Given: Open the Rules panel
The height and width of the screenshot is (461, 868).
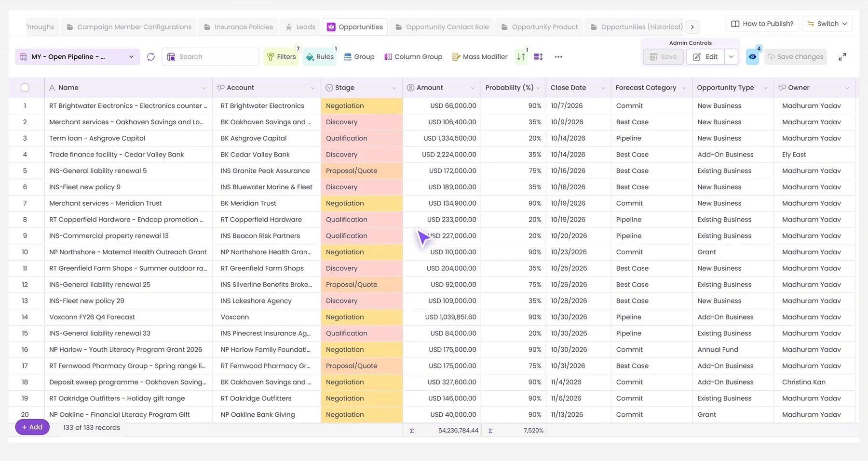Looking at the screenshot, I should pyautogui.click(x=320, y=57).
